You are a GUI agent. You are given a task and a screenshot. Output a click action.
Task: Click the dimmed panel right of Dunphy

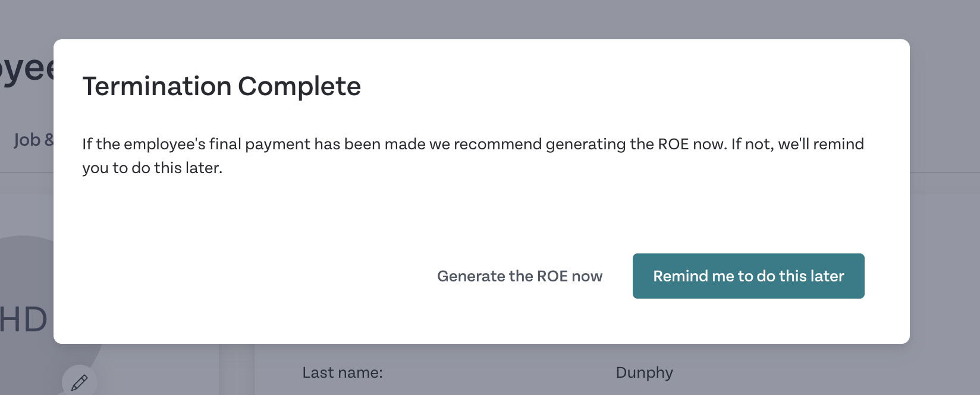click(827, 373)
